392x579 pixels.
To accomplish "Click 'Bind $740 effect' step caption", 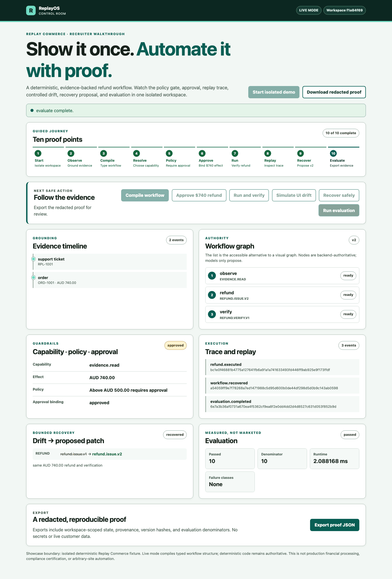I will [211, 166].
